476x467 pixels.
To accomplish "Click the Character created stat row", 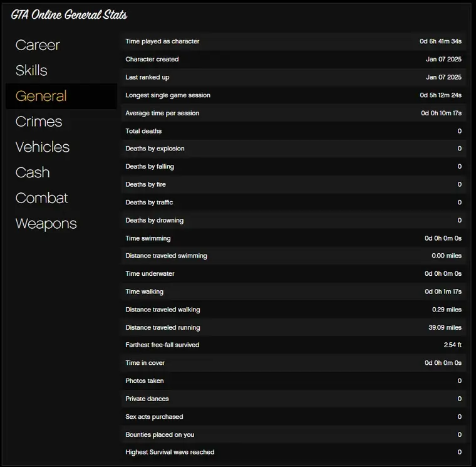I will [x=293, y=60].
